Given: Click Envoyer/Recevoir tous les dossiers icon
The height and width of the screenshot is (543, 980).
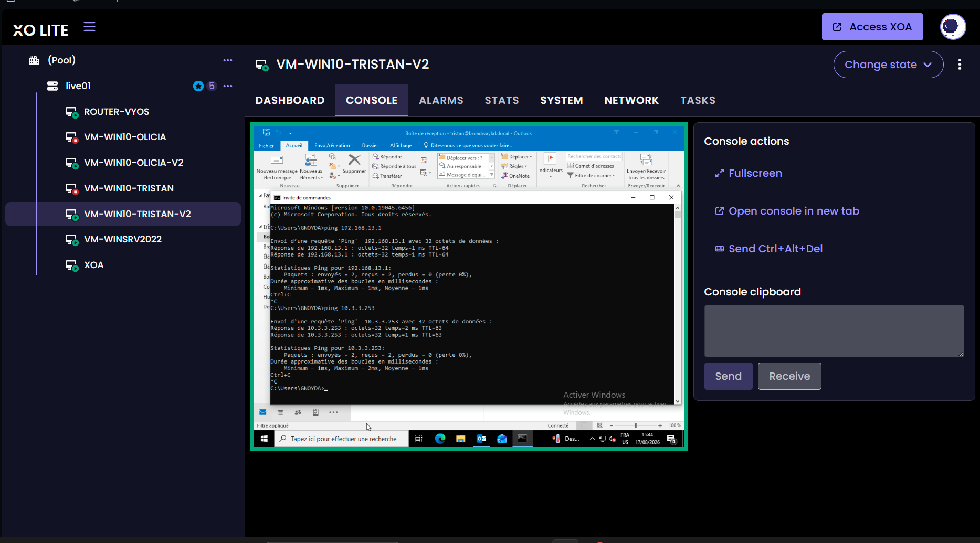Looking at the screenshot, I should [x=646, y=167].
